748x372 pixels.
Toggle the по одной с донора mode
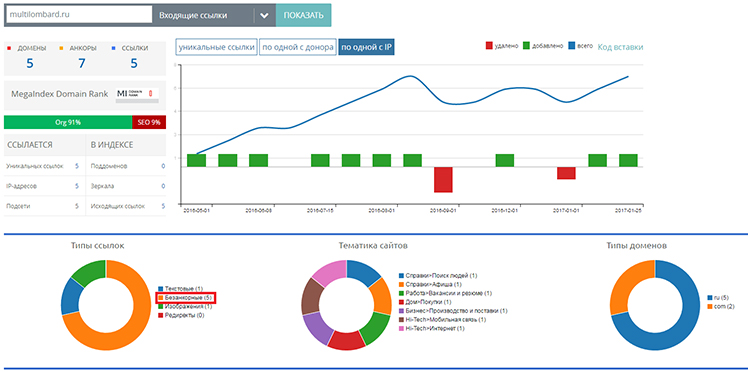(298, 47)
